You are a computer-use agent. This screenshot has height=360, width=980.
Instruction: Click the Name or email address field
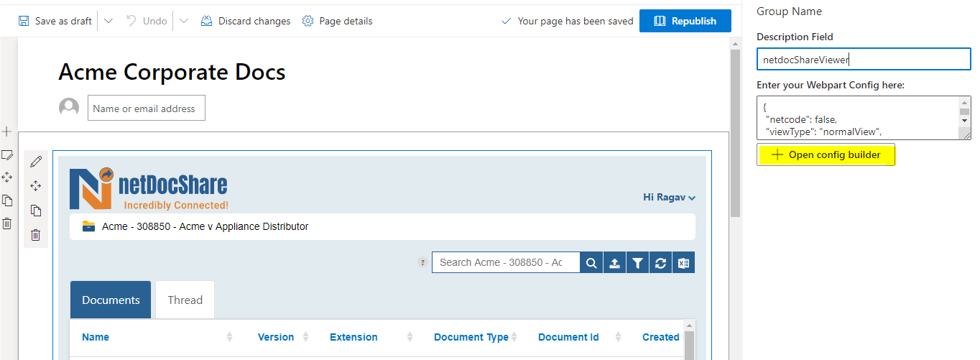click(x=147, y=109)
